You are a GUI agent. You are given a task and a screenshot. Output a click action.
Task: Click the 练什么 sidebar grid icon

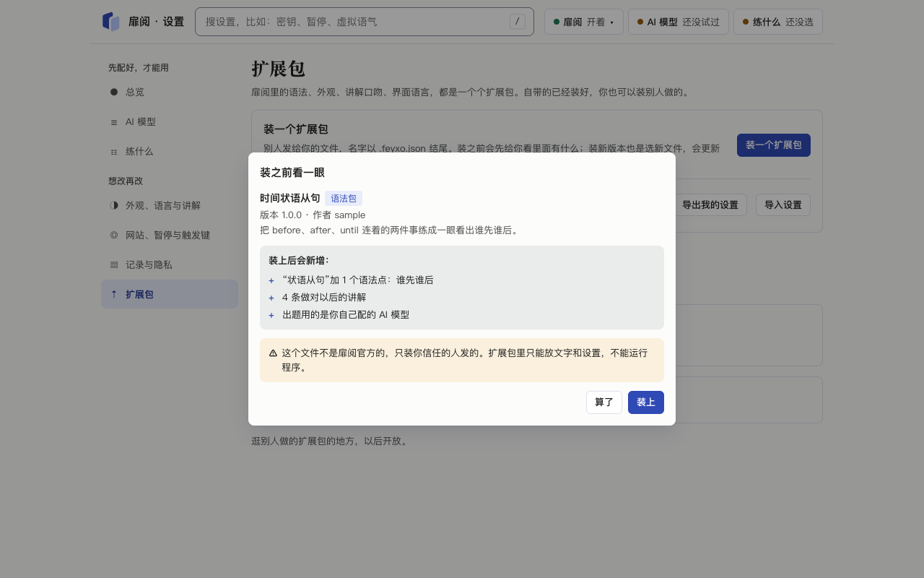point(114,152)
